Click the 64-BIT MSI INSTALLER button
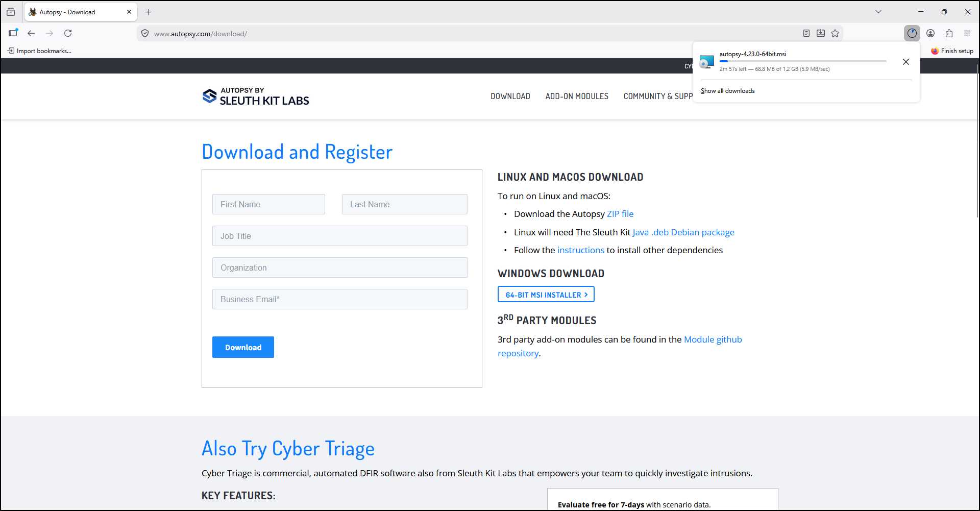The height and width of the screenshot is (511, 980). coord(546,295)
